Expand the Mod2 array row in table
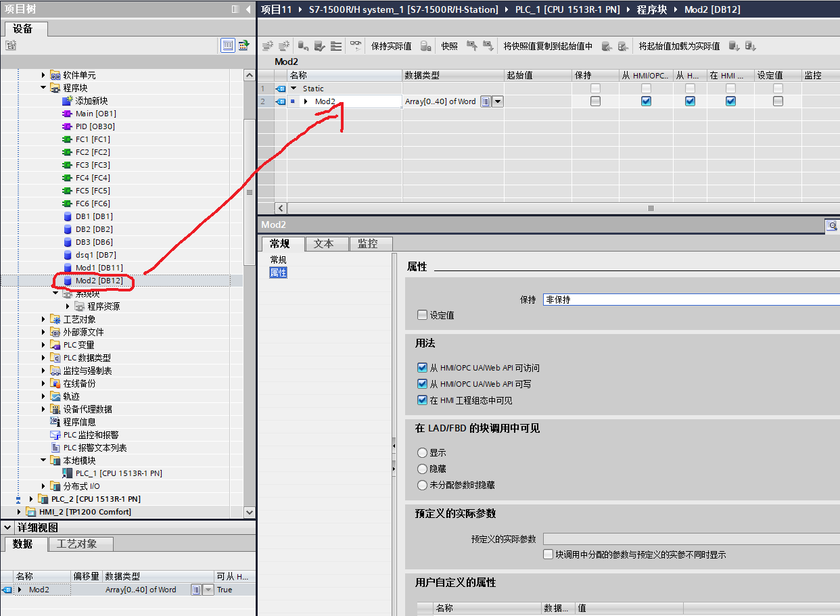This screenshot has width=840, height=616. click(306, 101)
